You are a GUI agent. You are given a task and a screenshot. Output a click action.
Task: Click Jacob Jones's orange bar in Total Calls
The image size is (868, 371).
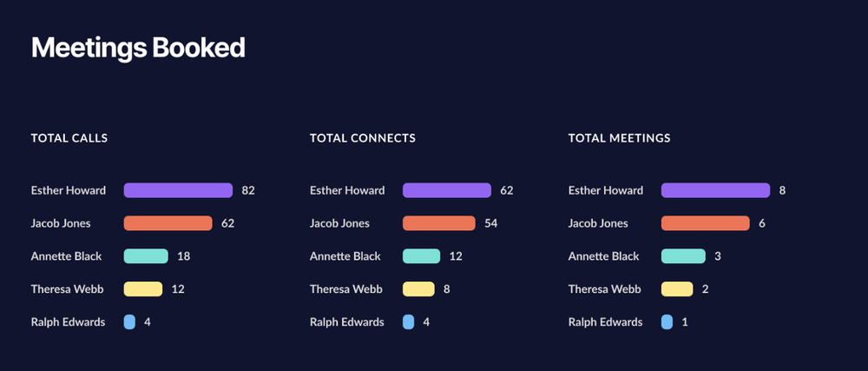coord(168,223)
